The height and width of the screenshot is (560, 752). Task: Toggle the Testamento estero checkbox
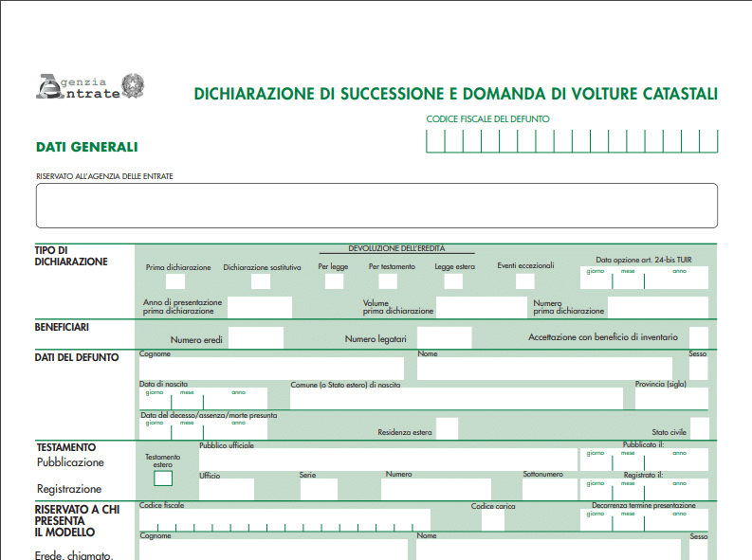pos(163,479)
